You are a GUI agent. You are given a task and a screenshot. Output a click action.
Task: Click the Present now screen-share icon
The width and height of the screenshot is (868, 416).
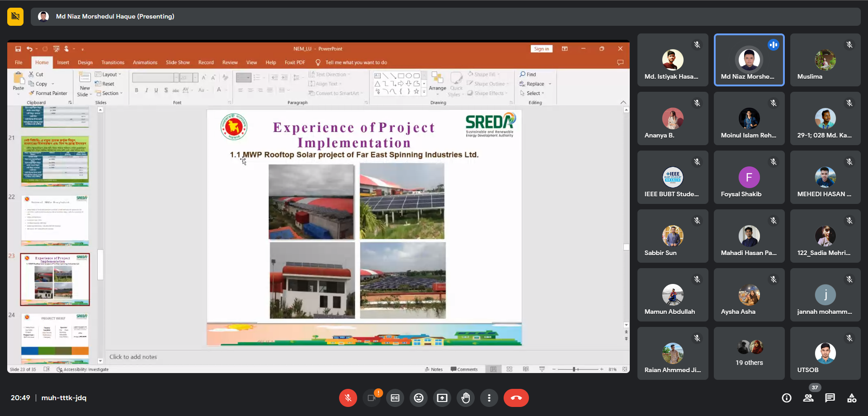pyautogui.click(x=442, y=398)
